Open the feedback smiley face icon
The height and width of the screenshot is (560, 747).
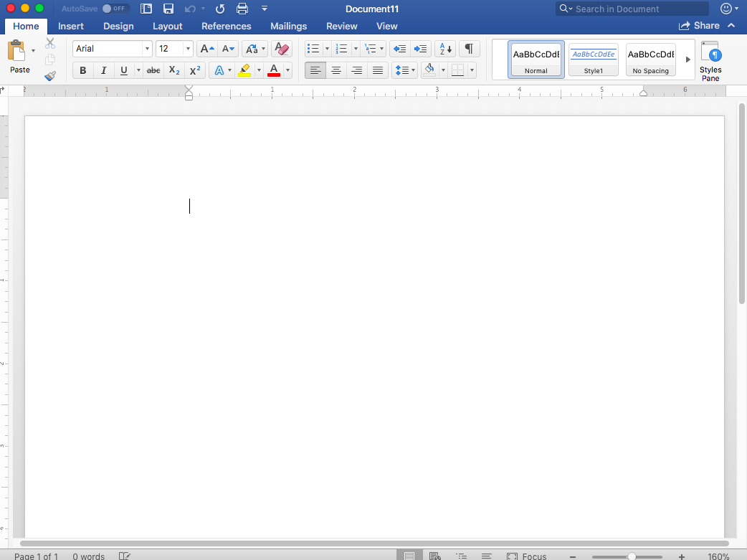tap(725, 9)
